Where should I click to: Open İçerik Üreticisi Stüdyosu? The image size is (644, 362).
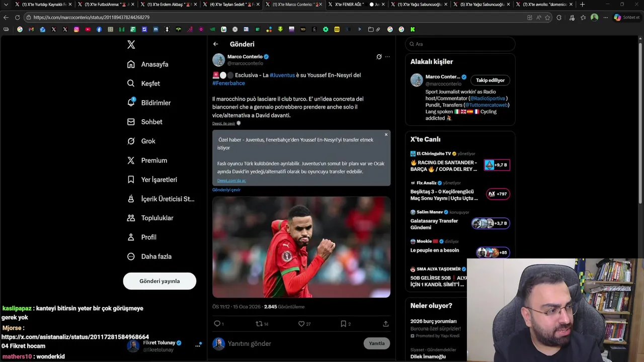pos(161,199)
